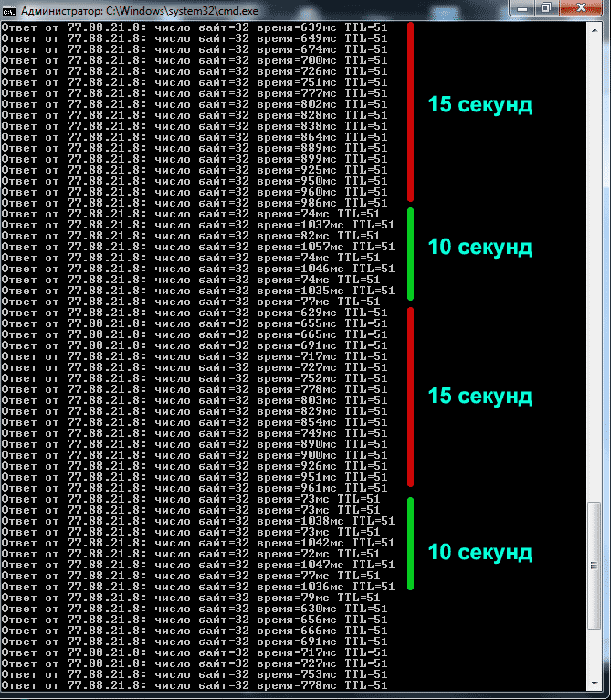611x700 pixels.
Task: Click the reply with время=899мс
Action: click(195, 159)
